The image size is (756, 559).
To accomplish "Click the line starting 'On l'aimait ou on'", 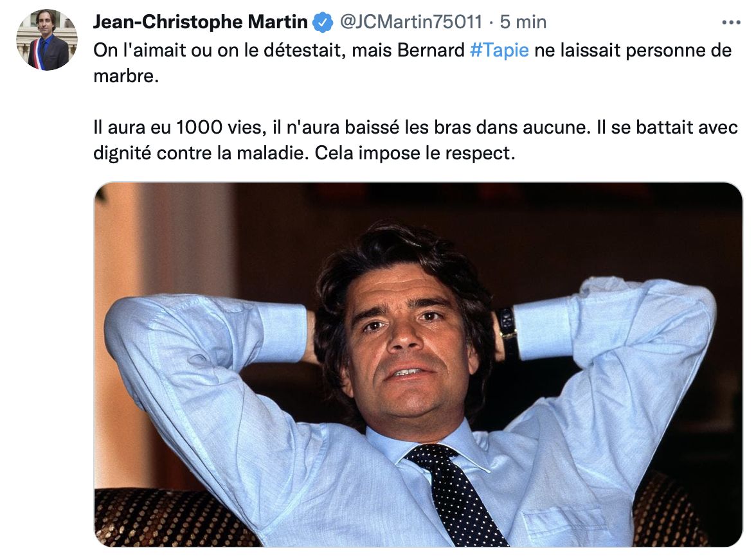I will [x=412, y=50].
